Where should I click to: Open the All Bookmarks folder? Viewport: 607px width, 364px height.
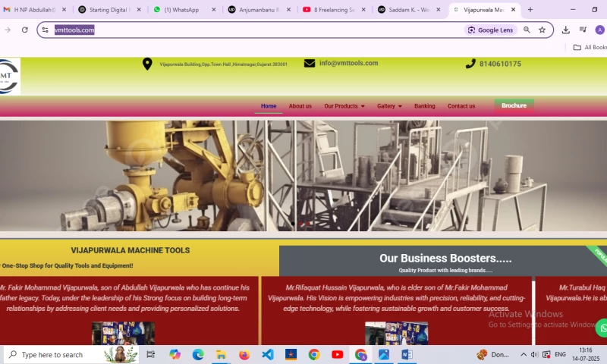(x=590, y=47)
